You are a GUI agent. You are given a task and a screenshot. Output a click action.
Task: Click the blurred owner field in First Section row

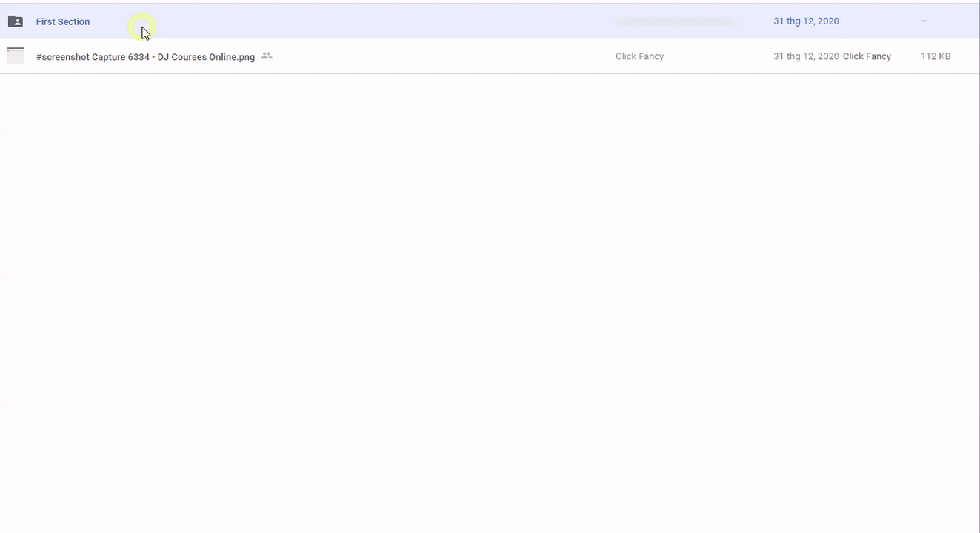pyautogui.click(x=675, y=22)
